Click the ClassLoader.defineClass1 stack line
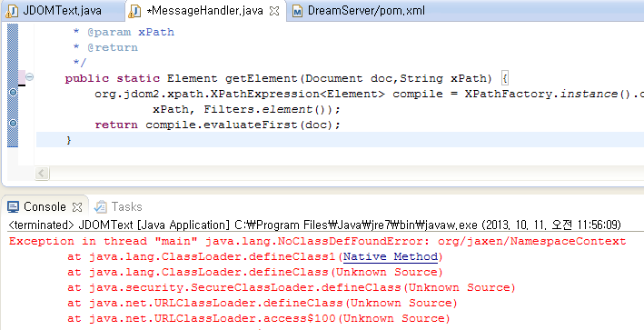This screenshot has width=644, height=330. pos(255,257)
